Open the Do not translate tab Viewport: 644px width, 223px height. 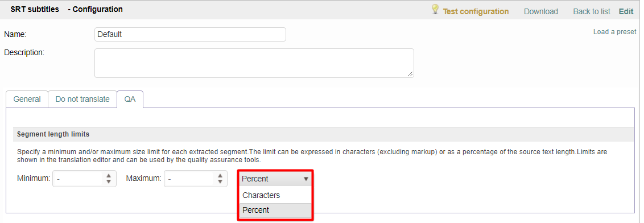click(x=82, y=99)
